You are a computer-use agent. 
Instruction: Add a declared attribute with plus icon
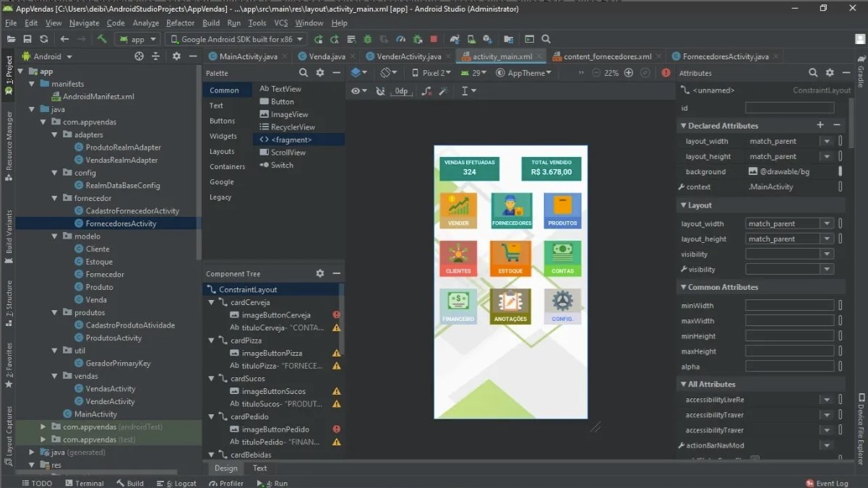820,125
